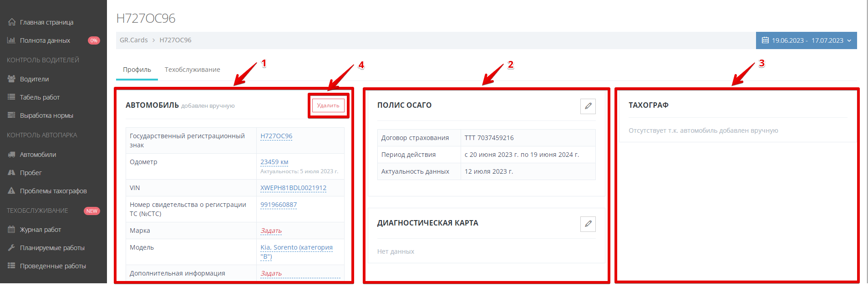868x286 pixels.
Task: Click the chart icon beside Полнота данных
Action: (x=11, y=40)
